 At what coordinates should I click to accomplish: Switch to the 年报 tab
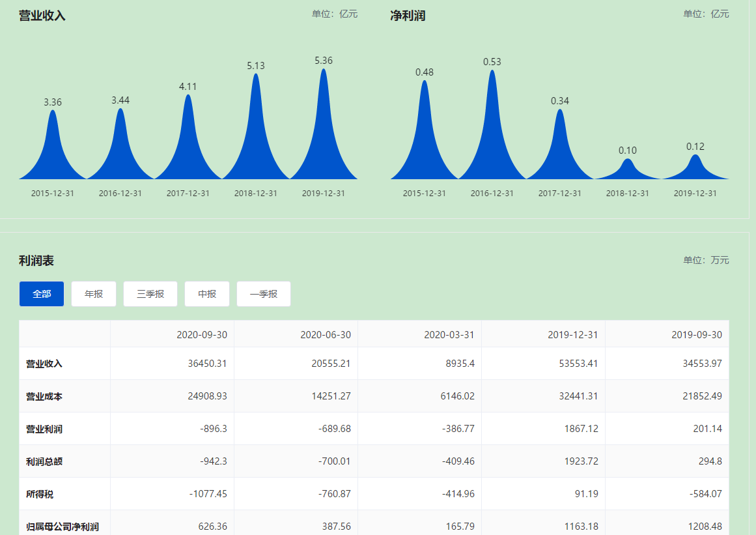[94, 294]
